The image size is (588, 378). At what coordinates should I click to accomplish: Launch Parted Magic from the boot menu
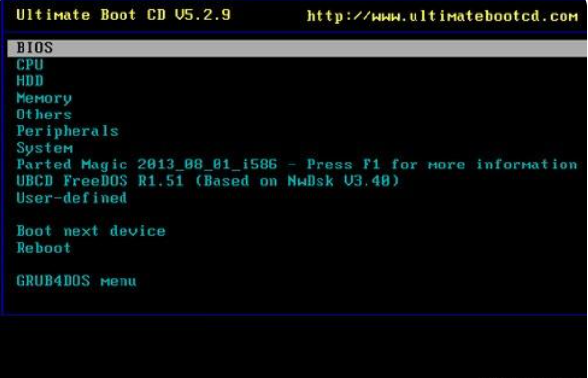coord(297,165)
